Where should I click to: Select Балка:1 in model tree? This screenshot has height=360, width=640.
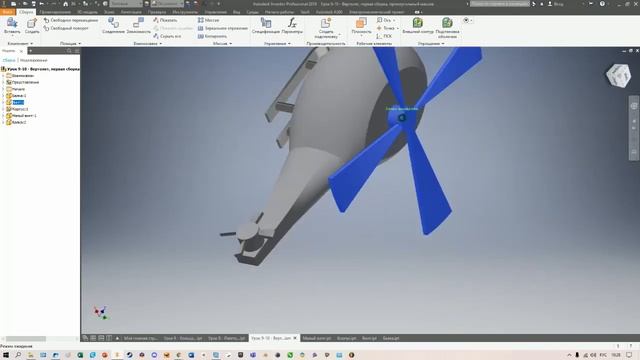point(19,96)
